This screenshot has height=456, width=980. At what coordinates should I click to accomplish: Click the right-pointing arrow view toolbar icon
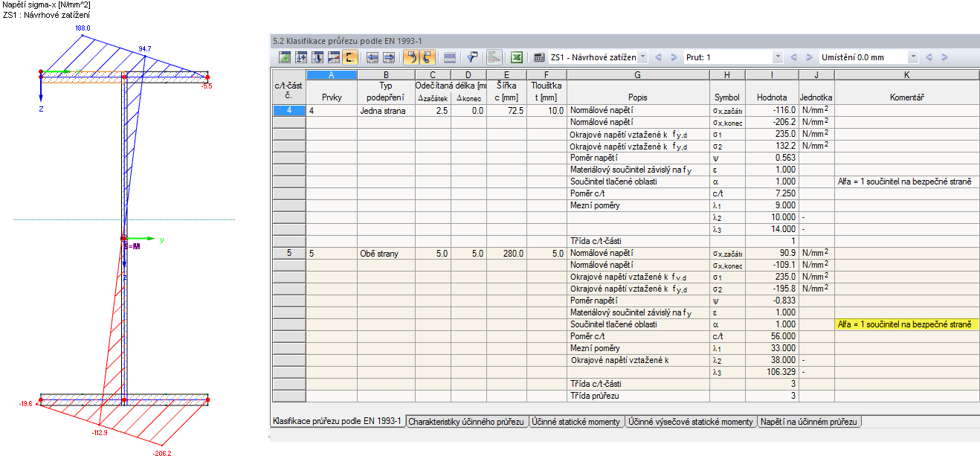(389, 57)
